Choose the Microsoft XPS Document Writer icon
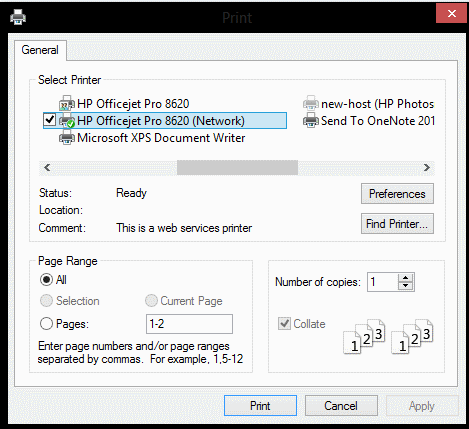 tap(67, 138)
